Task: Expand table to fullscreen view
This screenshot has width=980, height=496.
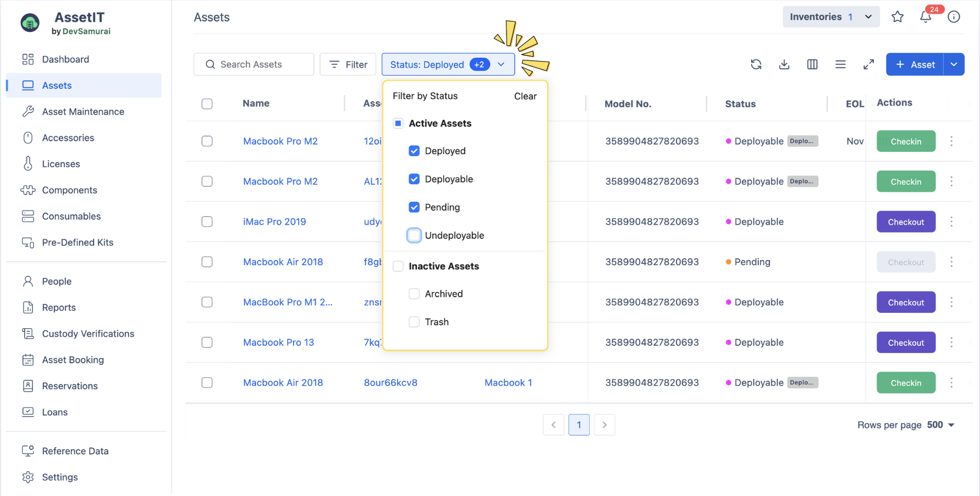Action: pyautogui.click(x=868, y=64)
